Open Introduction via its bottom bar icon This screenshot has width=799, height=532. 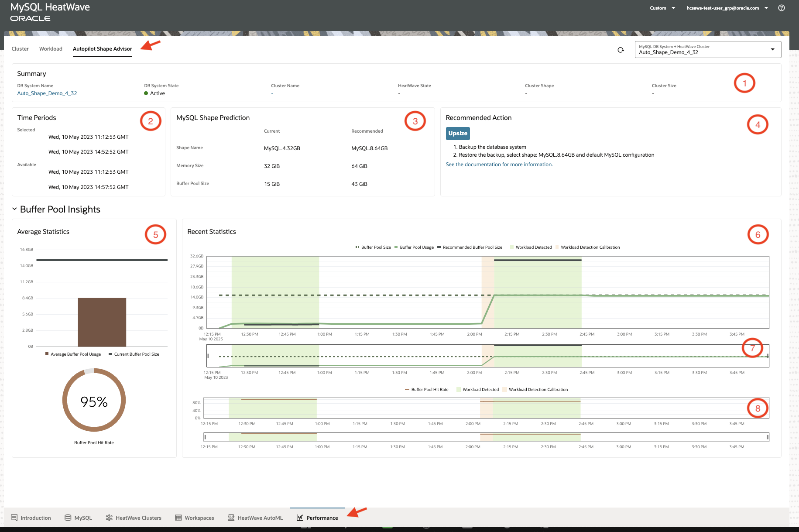[14, 518]
